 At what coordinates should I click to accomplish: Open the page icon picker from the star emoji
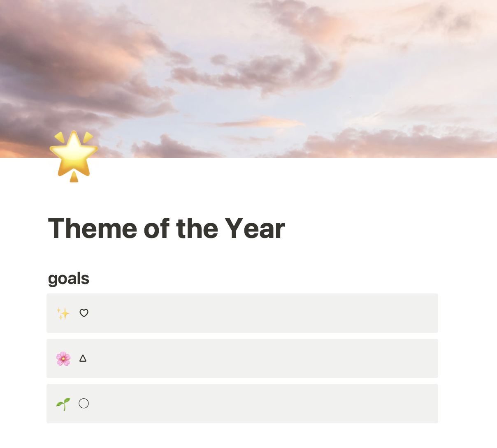point(74,156)
